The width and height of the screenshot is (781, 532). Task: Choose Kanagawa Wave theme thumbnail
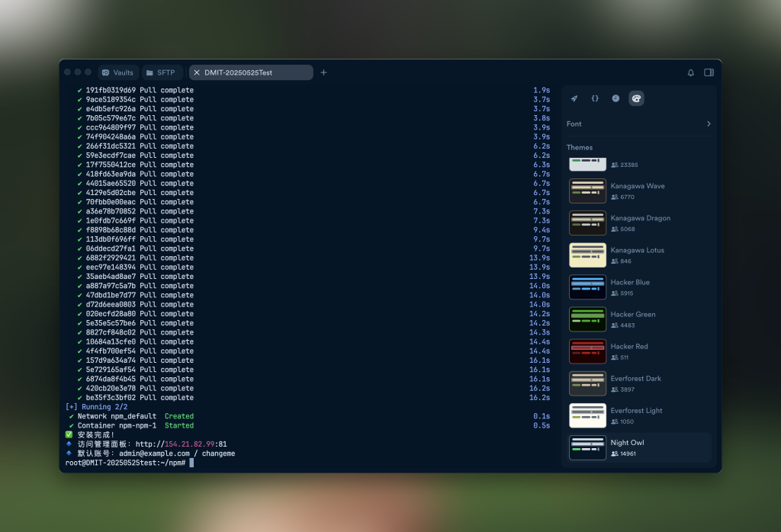coord(588,191)
